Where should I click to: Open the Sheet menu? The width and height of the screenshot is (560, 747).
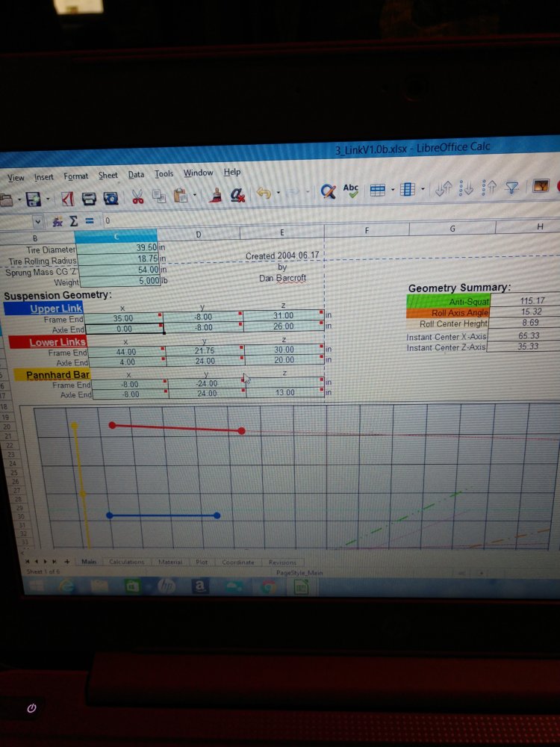click(x=108, y=176)
